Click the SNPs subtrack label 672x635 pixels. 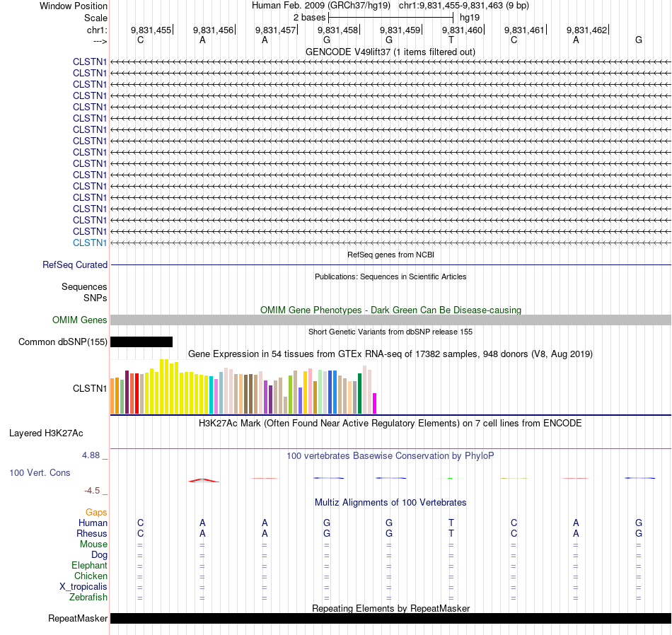95,298
